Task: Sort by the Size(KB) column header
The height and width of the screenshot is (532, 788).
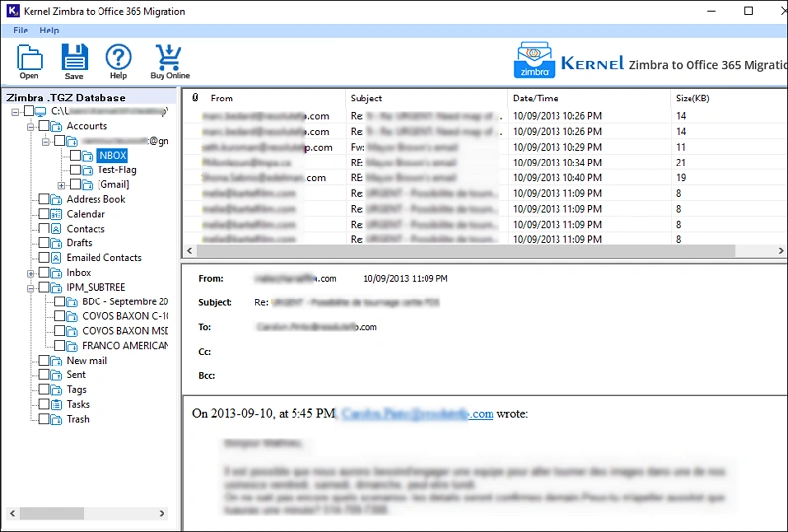Action: pos(729,99)
